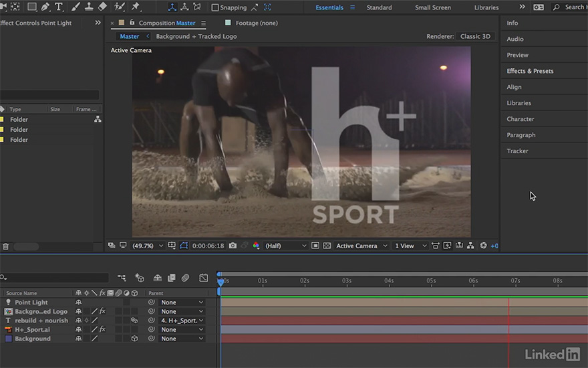The height and width of the screenshot is (368, 588).
Task: Toggle the Region of Interest button
Action: point(315,246)
